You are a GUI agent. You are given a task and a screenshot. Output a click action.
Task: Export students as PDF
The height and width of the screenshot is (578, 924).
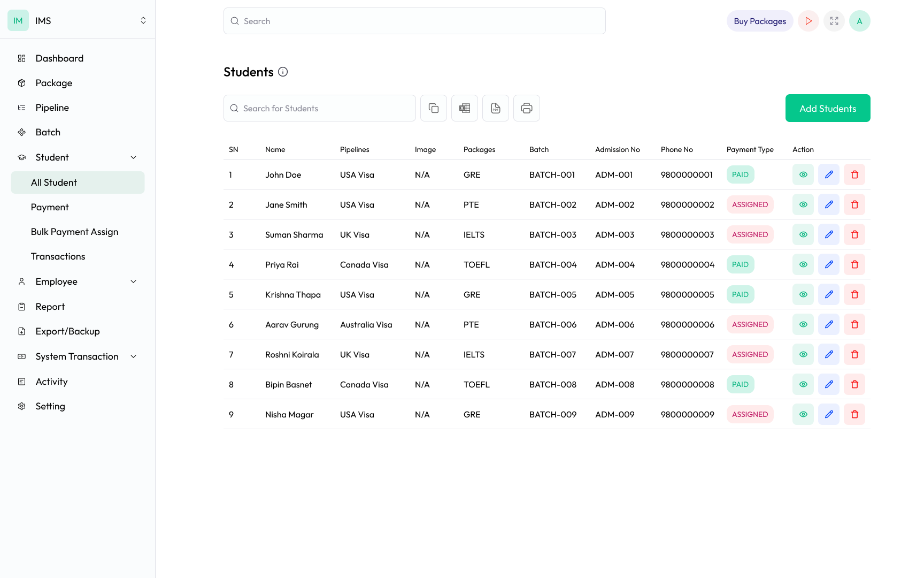coord(496,108)
